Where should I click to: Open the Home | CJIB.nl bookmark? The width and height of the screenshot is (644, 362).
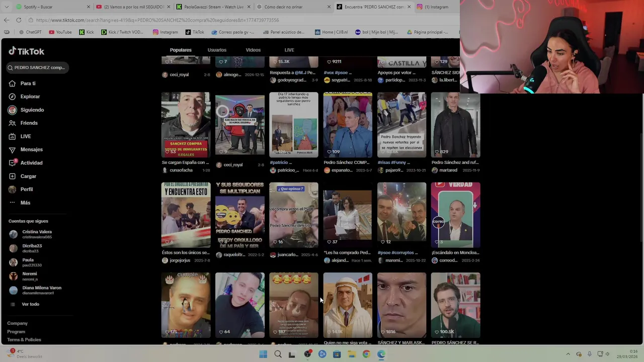[331, 32]
